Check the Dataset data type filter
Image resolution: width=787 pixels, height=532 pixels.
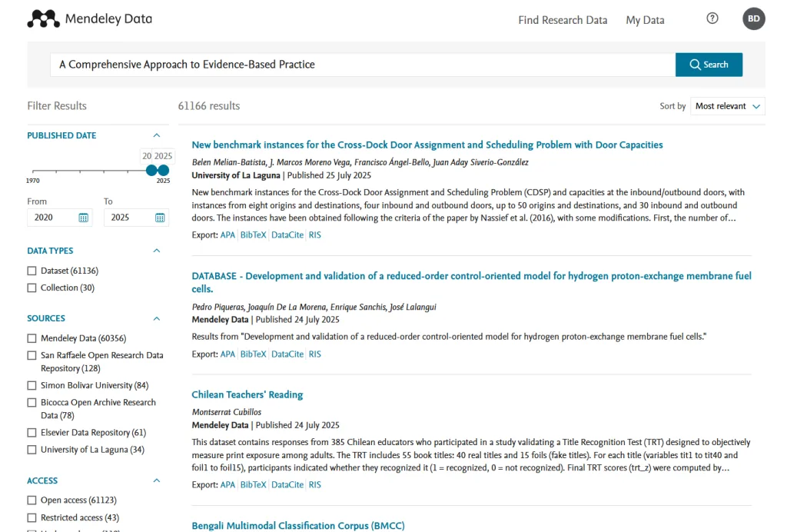[x=32, y=271]
